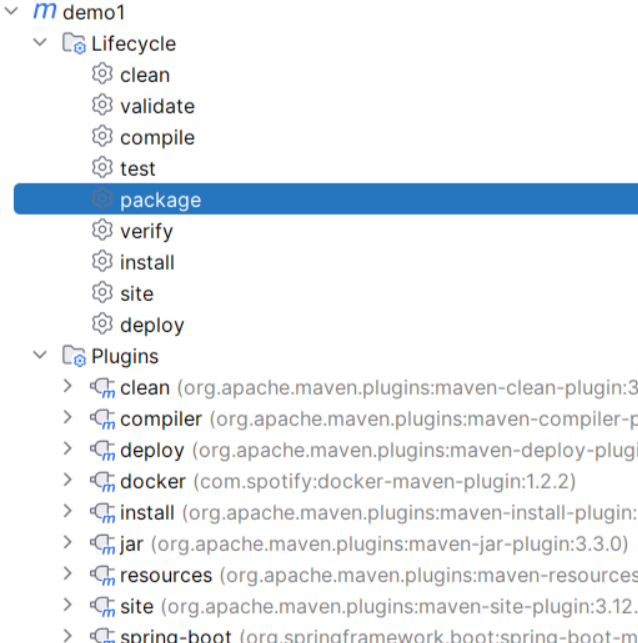Expand the compiler plugin node
Image resolution: width=638 pixels, height=643 pixels.
point(67,418)
